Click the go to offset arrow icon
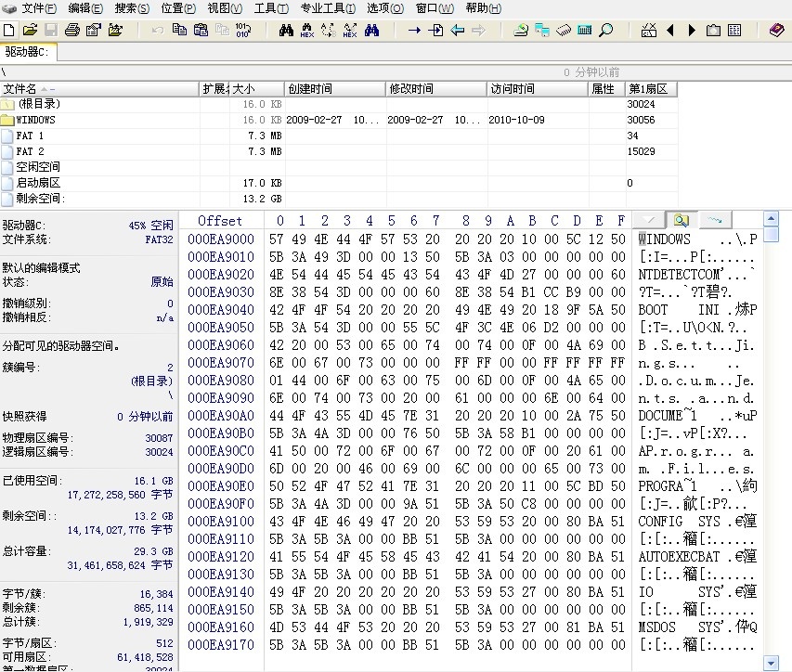 click(x=414, y=31)
